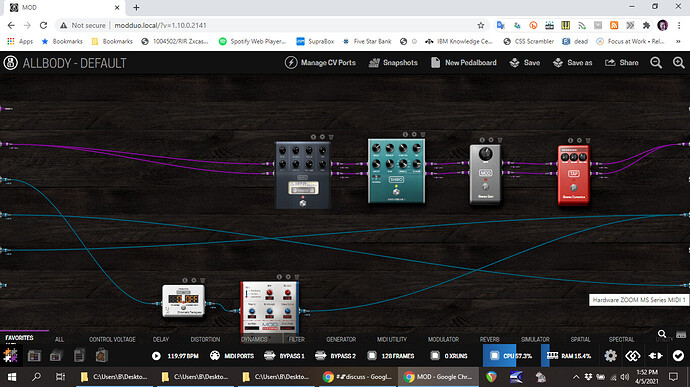Open the discuss Google Chrome taskbar window
This screenshot has height=387, width=690.
356,377
